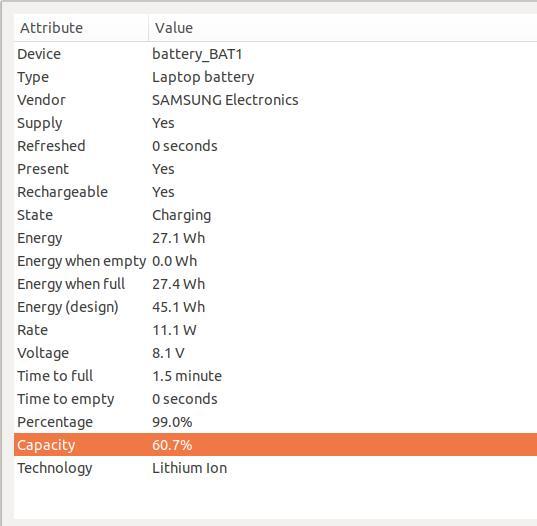This screenshot has height=526, width=537.
Task: Select the Percentage row
Action: pos(276,422)
